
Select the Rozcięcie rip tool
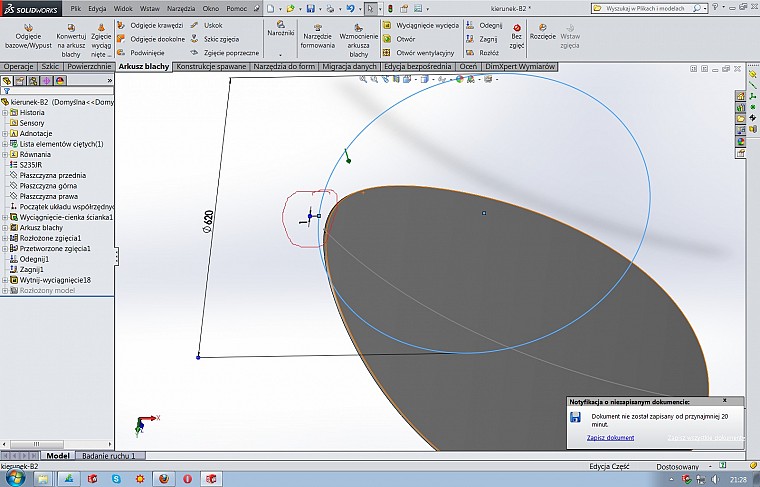click(x=542, y=32)
